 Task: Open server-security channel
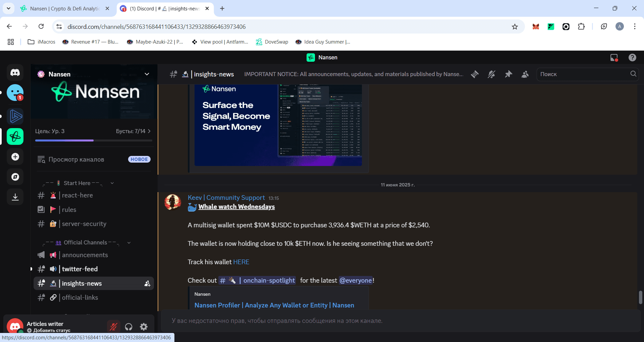[94, 224]
